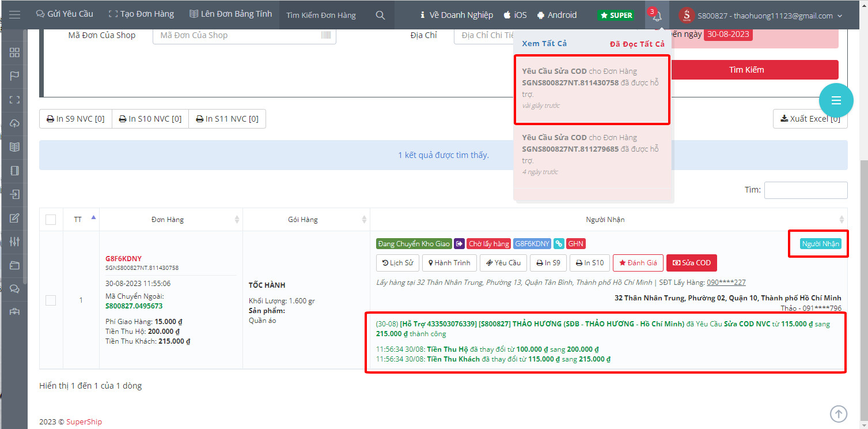This screenshot has width=868, height=429.
Task: Sort table by Đơn Hàng column
Action: tap(170, 219)
